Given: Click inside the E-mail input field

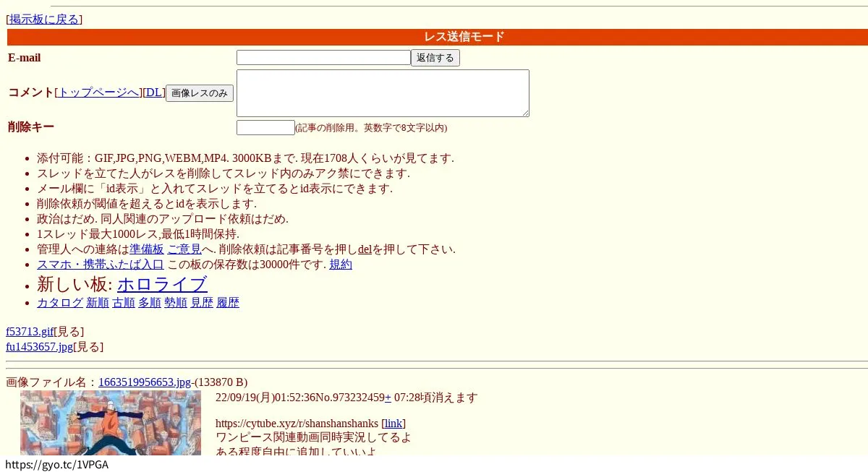Looking at the screenshot, I should pos(323,58).
